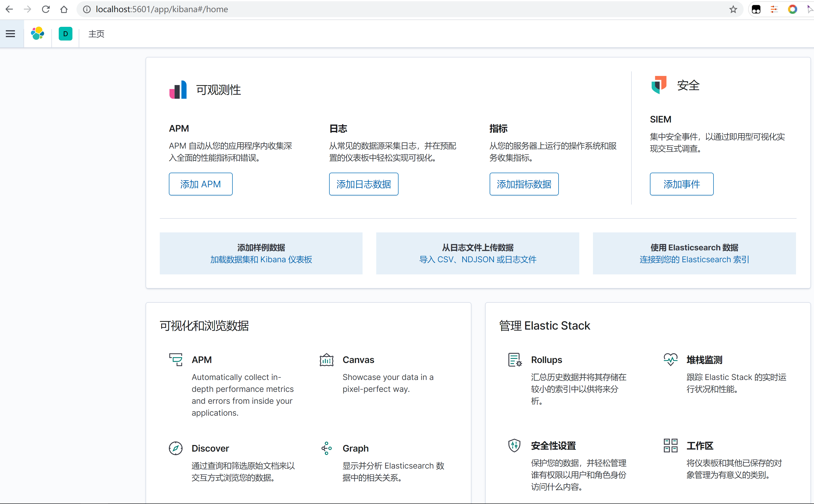Click the 主页 breadcrumb
The height and width of the screenshot is (504, 814).
coord(96,34)
